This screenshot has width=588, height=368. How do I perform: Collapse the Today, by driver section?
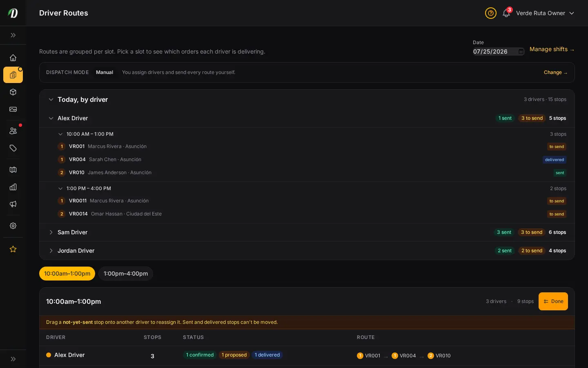[51, 99]
